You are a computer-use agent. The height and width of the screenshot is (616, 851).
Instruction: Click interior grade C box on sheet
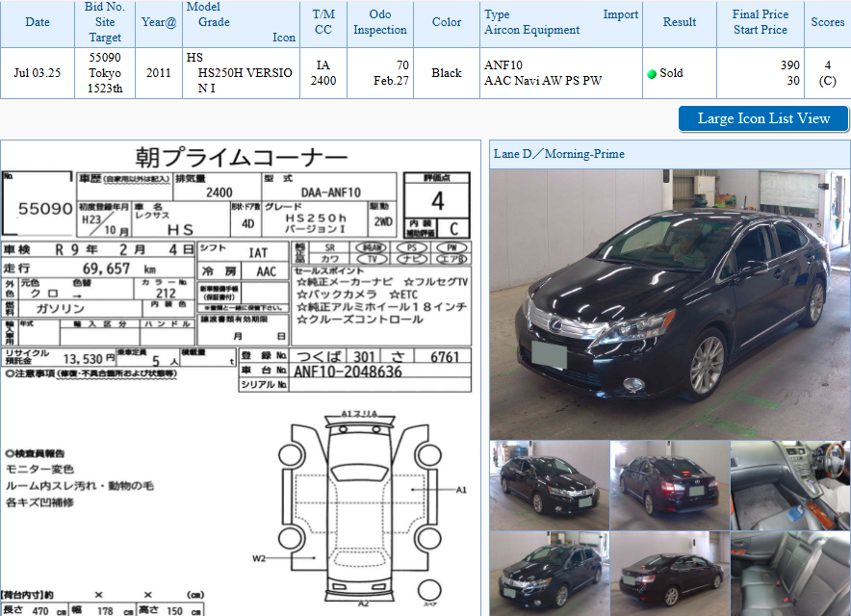(x=453, y=228)
